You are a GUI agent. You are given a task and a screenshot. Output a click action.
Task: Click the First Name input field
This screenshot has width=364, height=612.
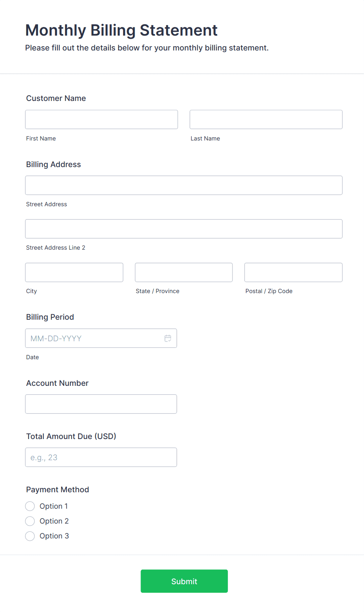pyautogui.click(x=101, y=119)
